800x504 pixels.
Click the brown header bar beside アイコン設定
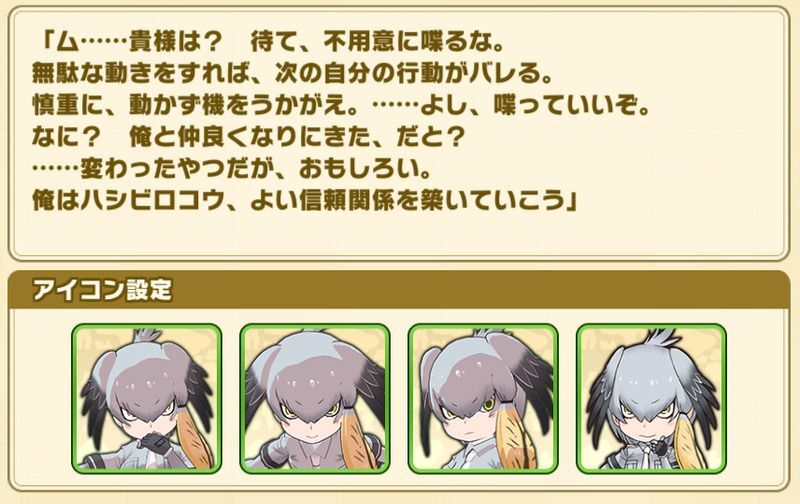tap(480, 290)
